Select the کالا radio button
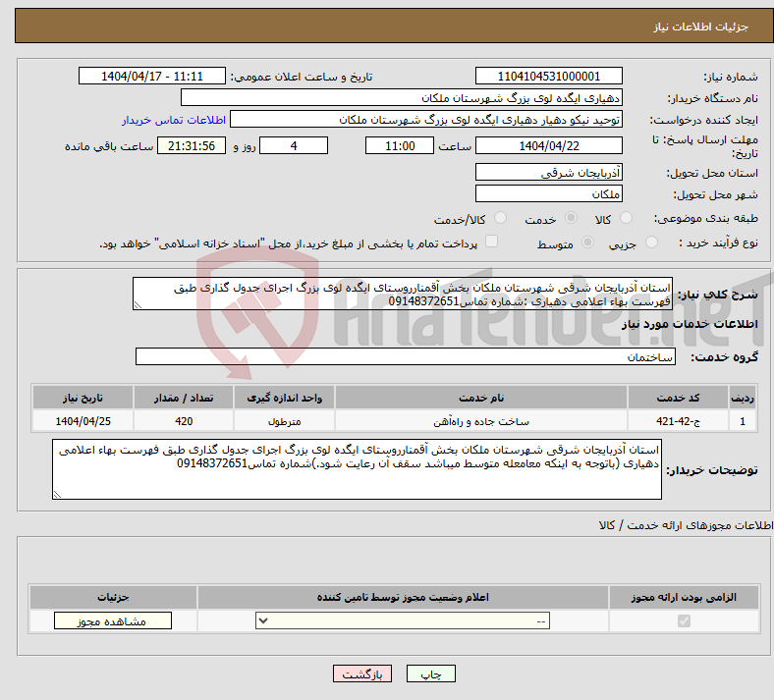The image size is (774, 700). point(626,218)
